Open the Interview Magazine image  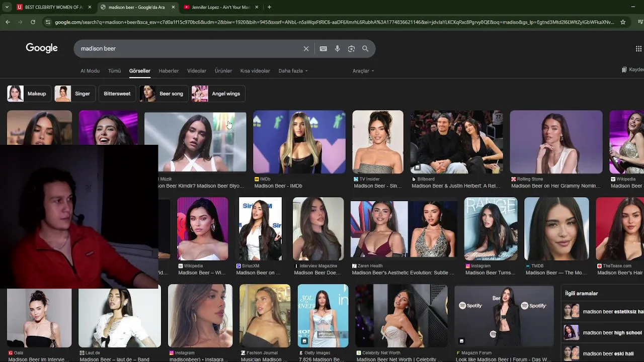pyautogui.click(x=318, y=229)
